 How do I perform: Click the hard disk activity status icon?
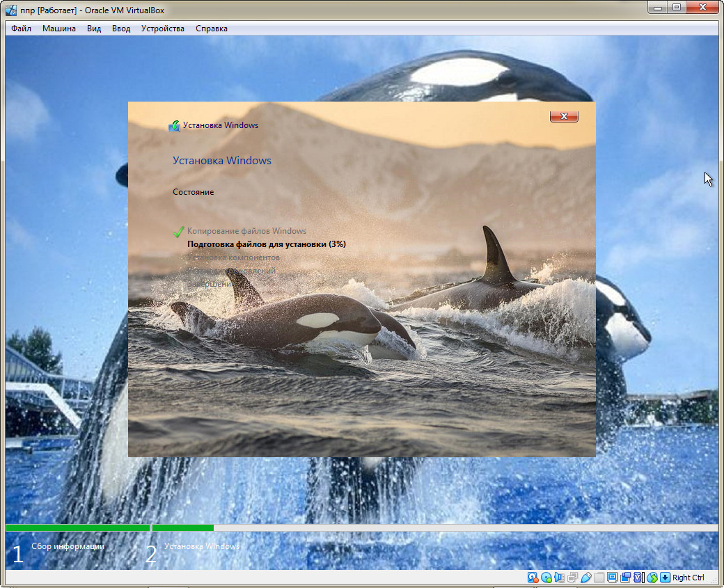[533, 578]
